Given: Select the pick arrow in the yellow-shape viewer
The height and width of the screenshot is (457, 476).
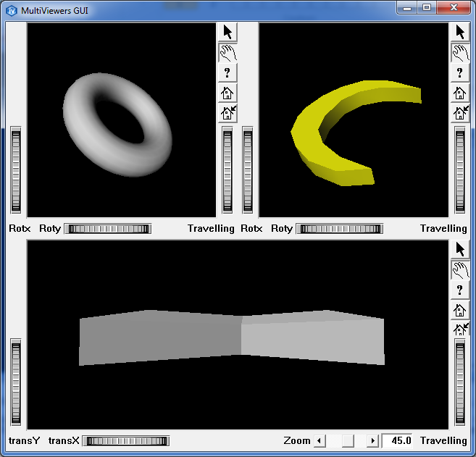Looking at the screenshot, I should 460,33.
